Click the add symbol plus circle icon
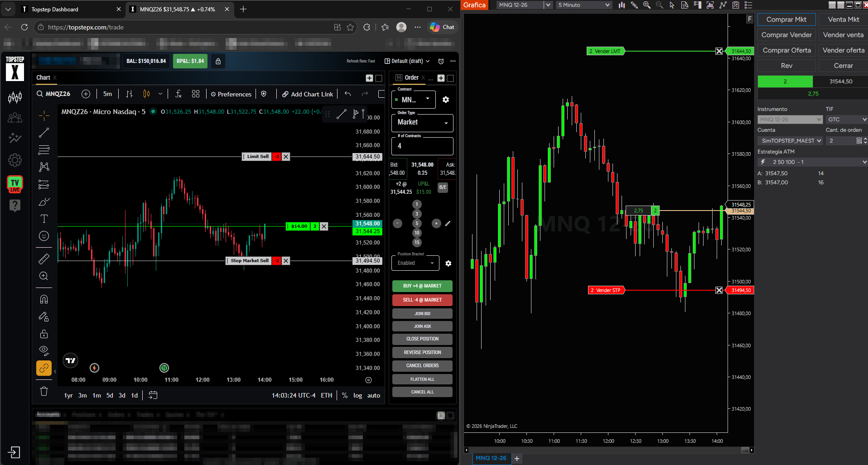Viewport: 868px width, 465px height. (86, 94)
